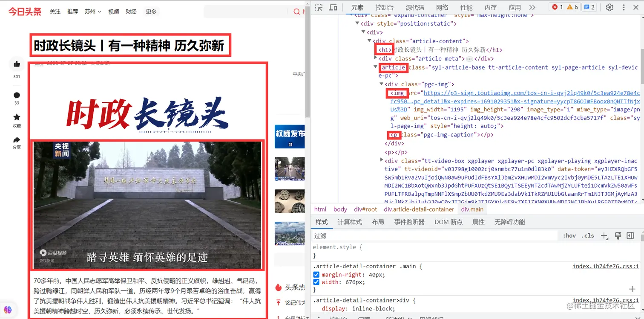Switch to the 网络 DevTools tab
Image resolution: width=644 pixels, height=319 pixels.
coord(442,7)
